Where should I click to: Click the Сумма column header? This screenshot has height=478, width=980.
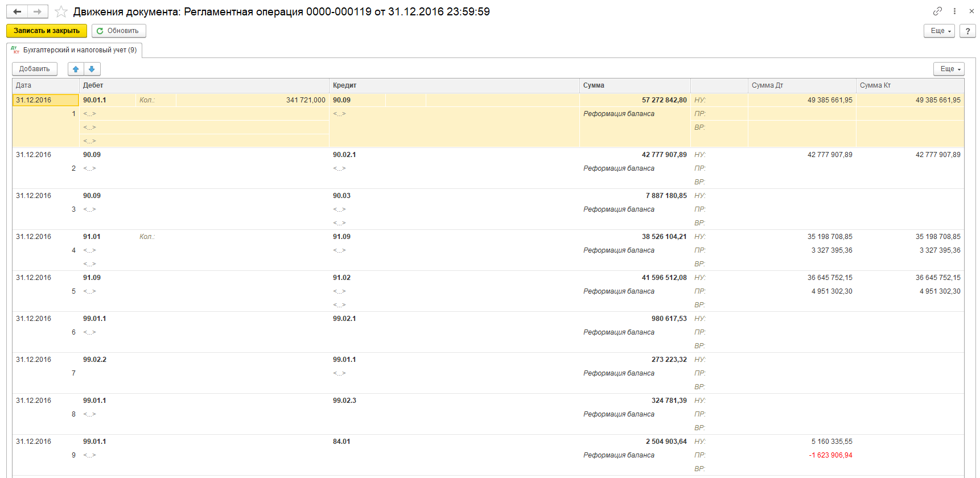tap(594, 85)
